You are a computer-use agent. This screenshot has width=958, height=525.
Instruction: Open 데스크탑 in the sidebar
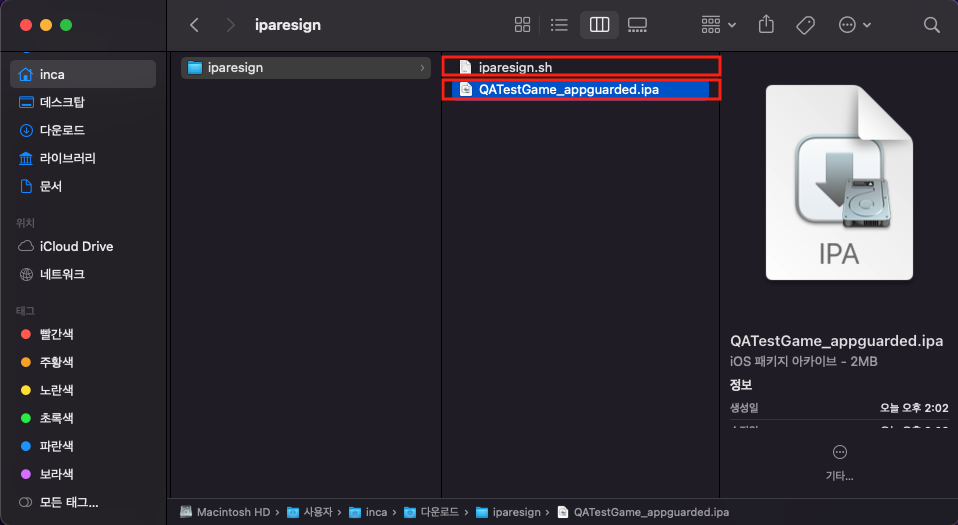(62, 102)
